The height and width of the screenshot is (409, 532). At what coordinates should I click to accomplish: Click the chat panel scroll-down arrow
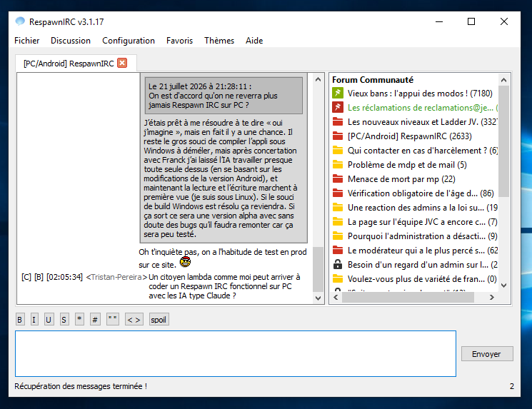(x=318, y=298)
